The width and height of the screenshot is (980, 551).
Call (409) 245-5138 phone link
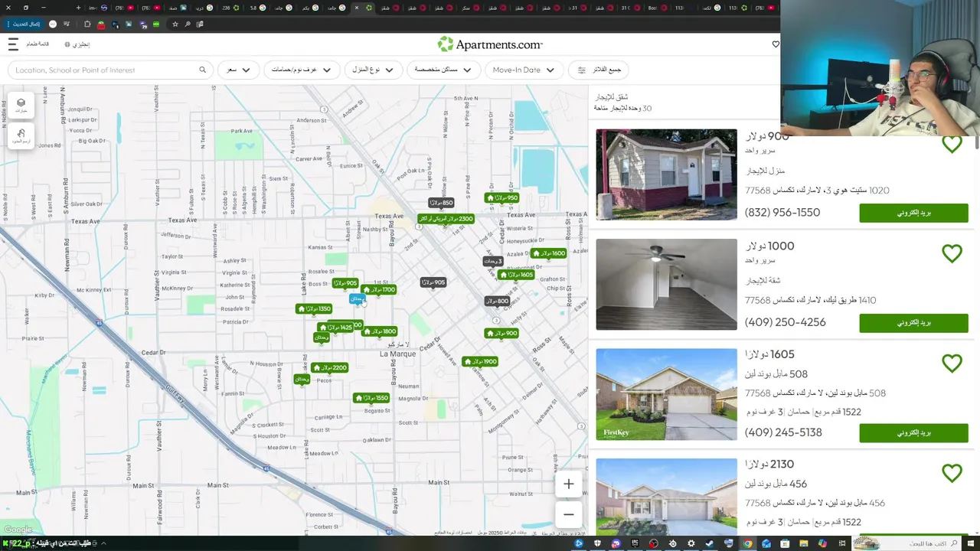783,432
